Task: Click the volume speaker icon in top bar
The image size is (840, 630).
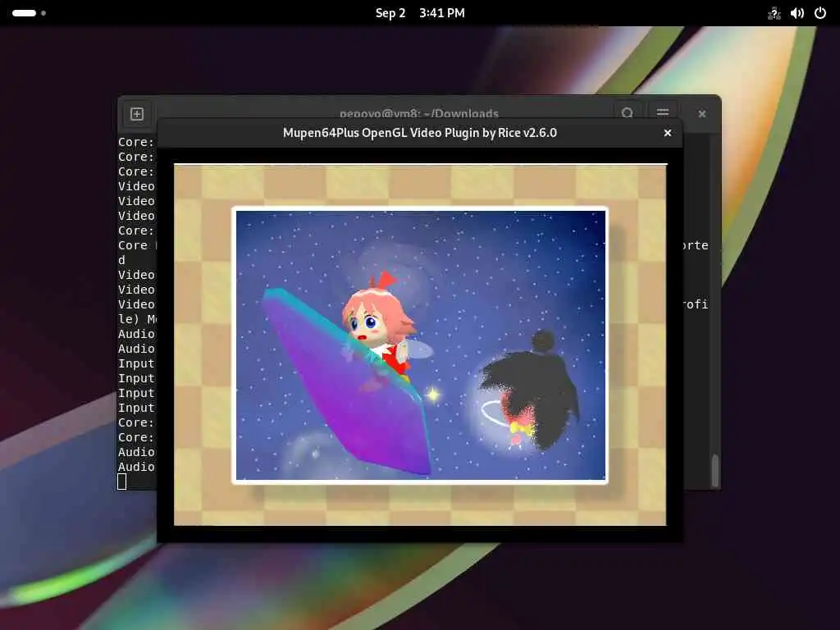Action: point(797,13)
